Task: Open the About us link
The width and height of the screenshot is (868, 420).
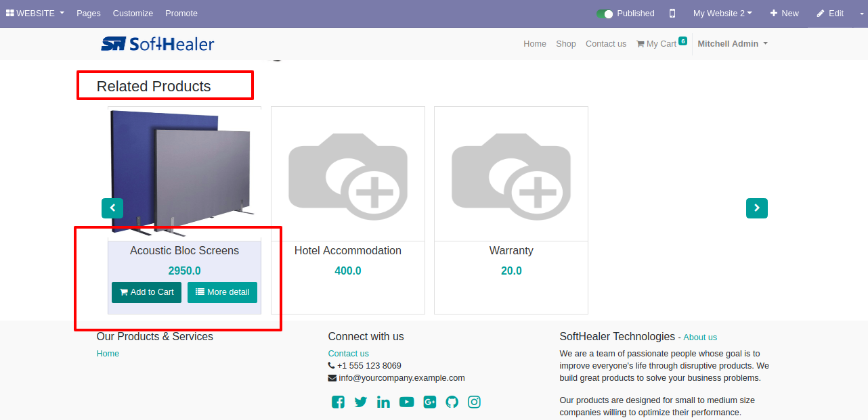Action: tap(700, 337)
